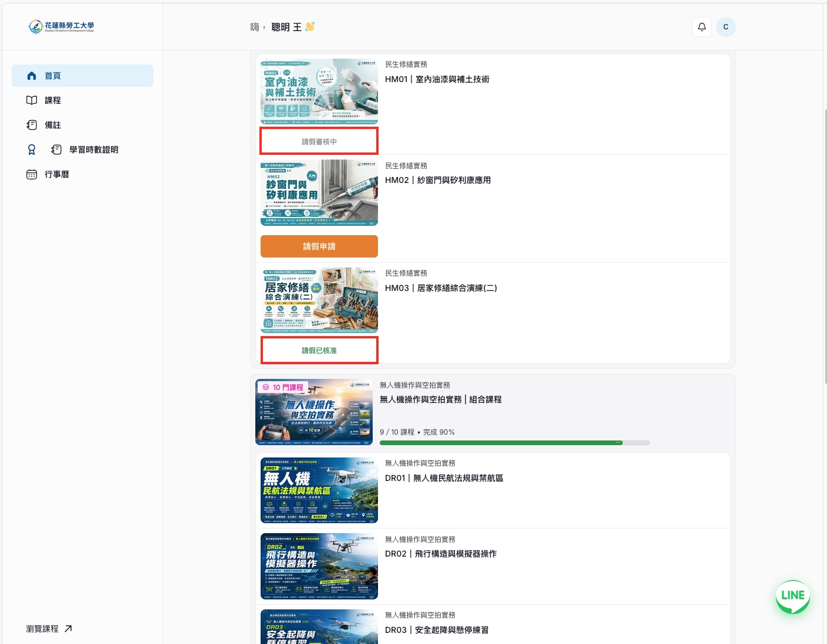Open the user avatar menu labeled C

click(x=726, y=27)
